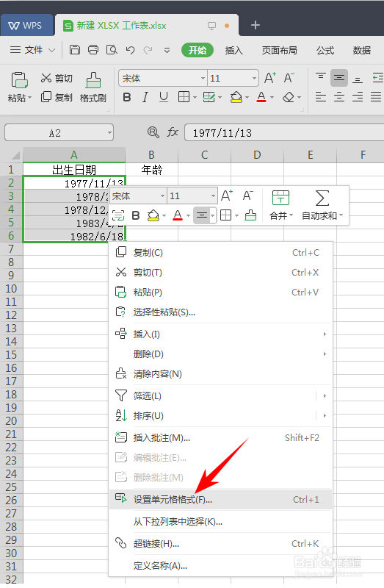The width and height of the screenshot is (384, 588).
Task: Switch to the 公式 ribbon tab
Action: tap(325, 50)
